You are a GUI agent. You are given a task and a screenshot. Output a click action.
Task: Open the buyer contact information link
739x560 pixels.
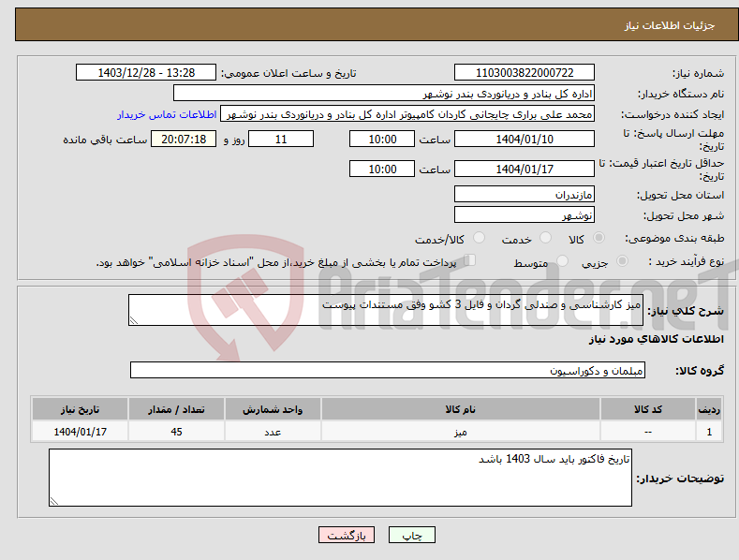(167, 114)
